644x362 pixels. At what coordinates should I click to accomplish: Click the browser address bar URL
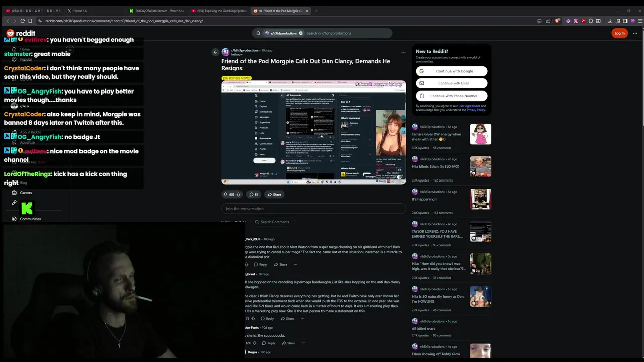coord(124,21)
